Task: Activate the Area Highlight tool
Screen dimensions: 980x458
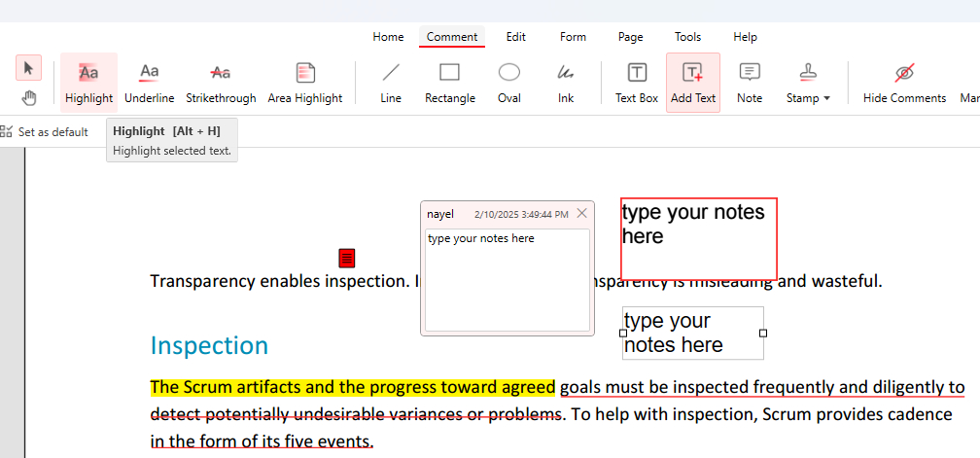Action: 304,82
